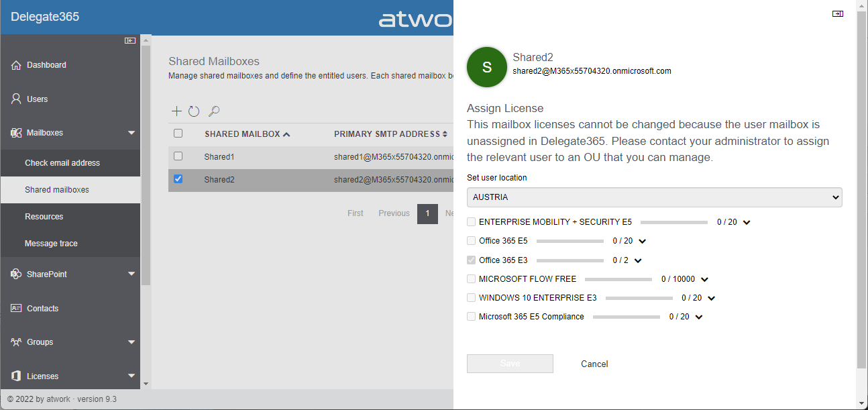
Task: Expand the Groups menu arrow
Action: point(131,342)
